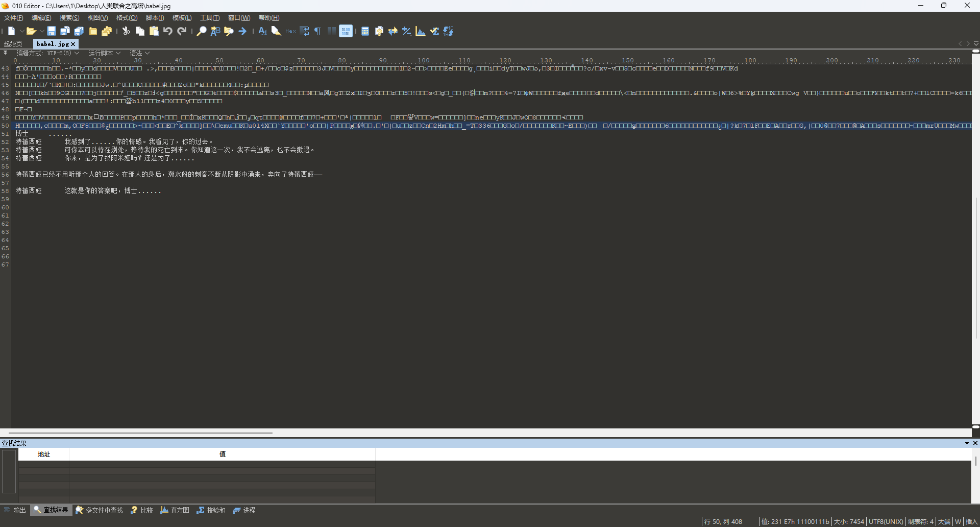The height and width of the screenshot is (527, 980).
Task: Open the 工具(T) menu
Action: (210, 18)
